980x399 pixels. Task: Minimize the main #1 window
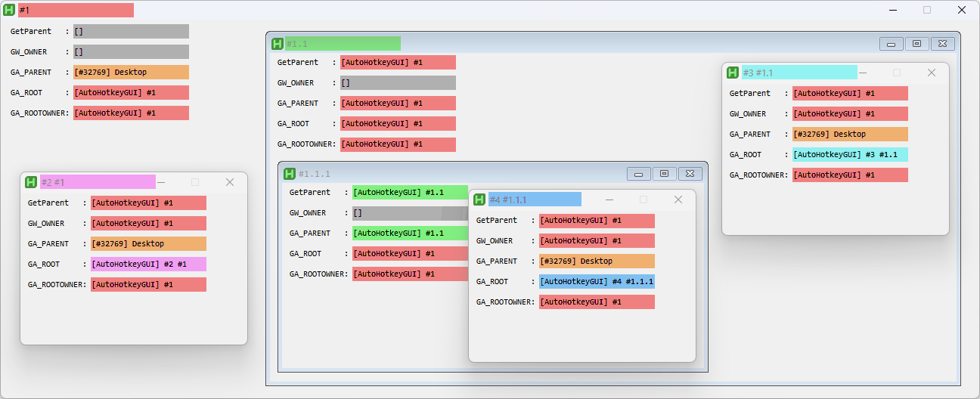coord(893,10)
